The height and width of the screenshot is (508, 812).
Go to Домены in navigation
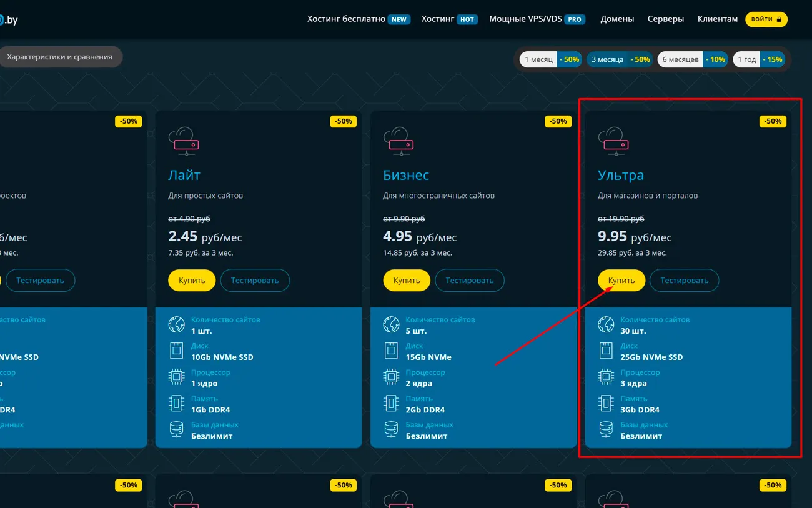(617, 19)
